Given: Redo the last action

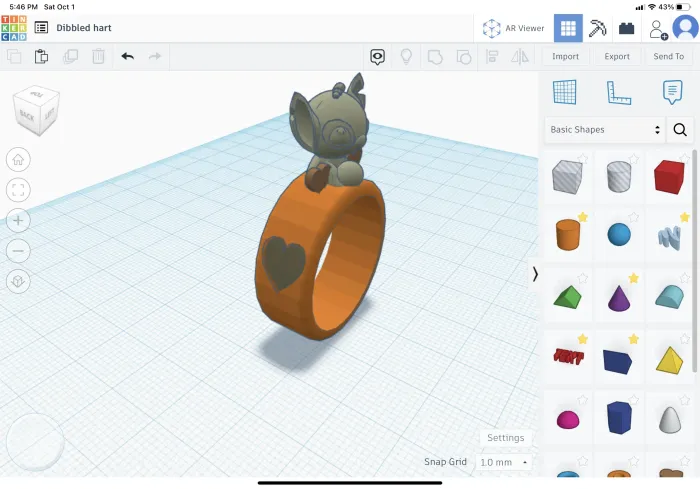Looking at the screenshot, I should [155, 56].
